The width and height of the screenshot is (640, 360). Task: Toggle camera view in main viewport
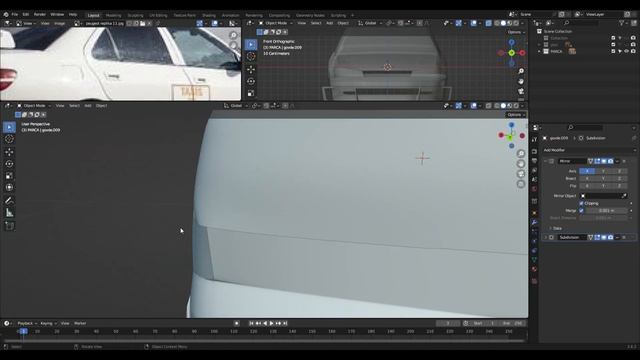[x=521, y=174]
